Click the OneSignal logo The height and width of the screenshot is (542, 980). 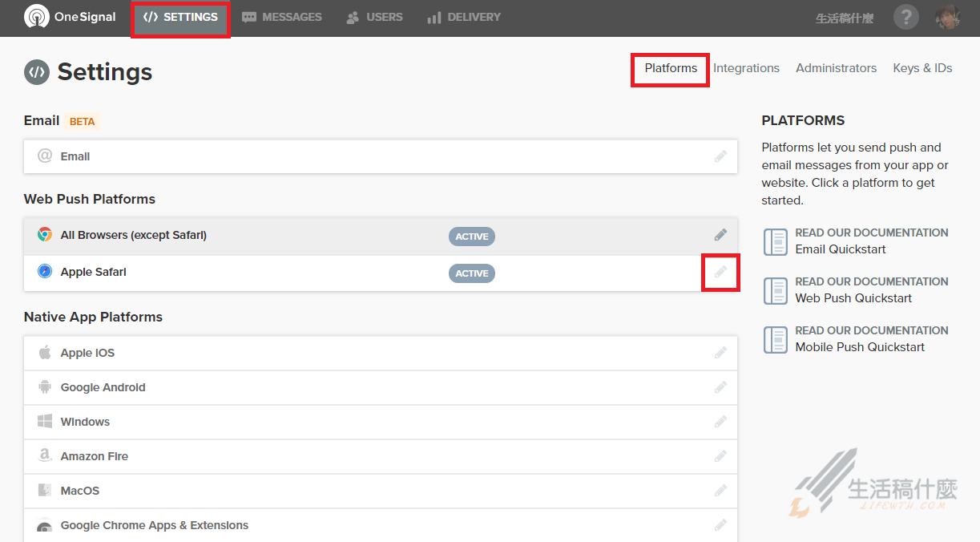point(70,17)
